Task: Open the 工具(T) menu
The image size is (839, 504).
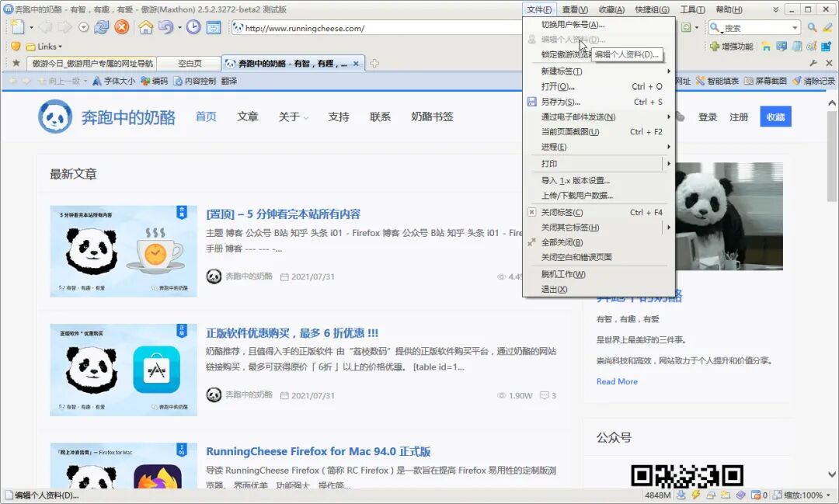Action: coord(692,9)
